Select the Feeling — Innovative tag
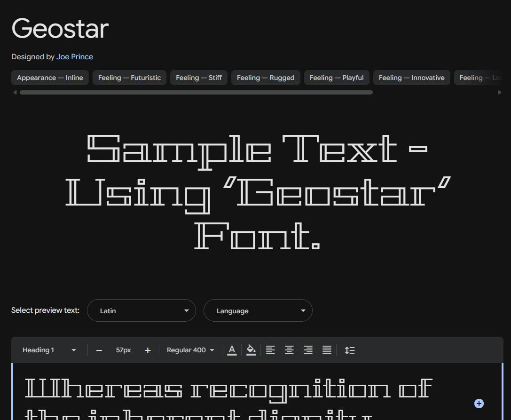Screen dimensions: 511x420 pyautogui.click(x=412, y=78)
